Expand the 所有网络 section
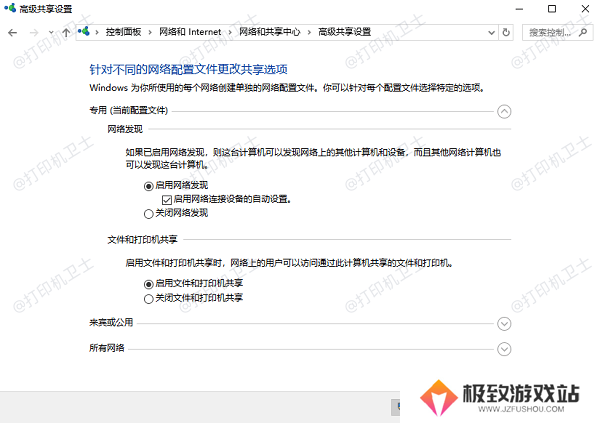 coord(504,348)
